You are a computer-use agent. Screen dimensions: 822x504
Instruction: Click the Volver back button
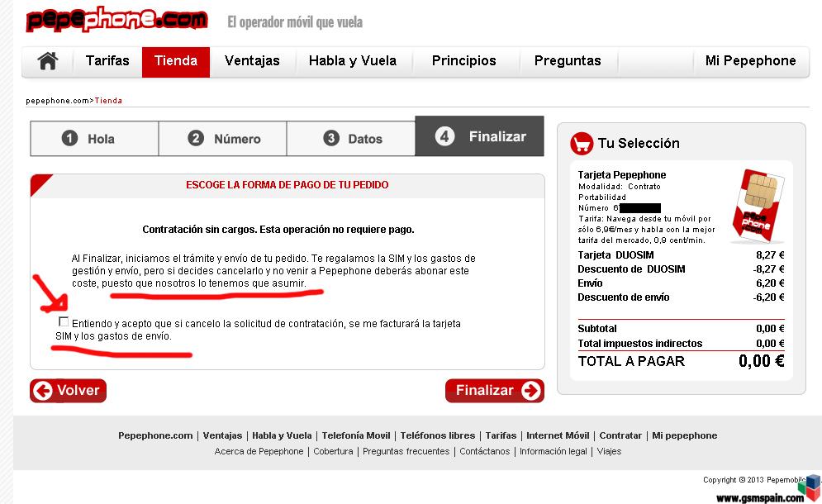coord(68,391)
